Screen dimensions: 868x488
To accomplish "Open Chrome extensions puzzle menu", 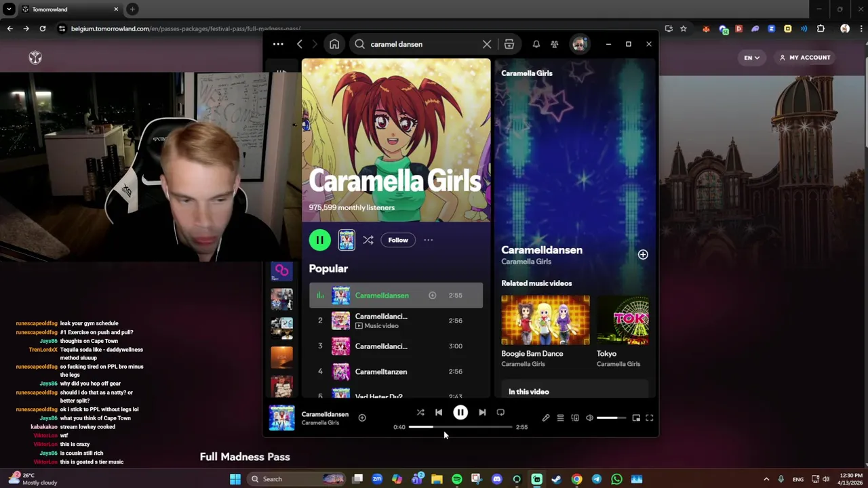I will click(821, 28).
